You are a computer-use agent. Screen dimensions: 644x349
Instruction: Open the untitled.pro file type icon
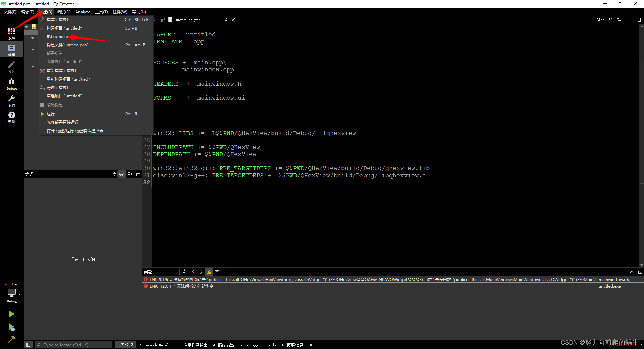(x=170, y=20)
